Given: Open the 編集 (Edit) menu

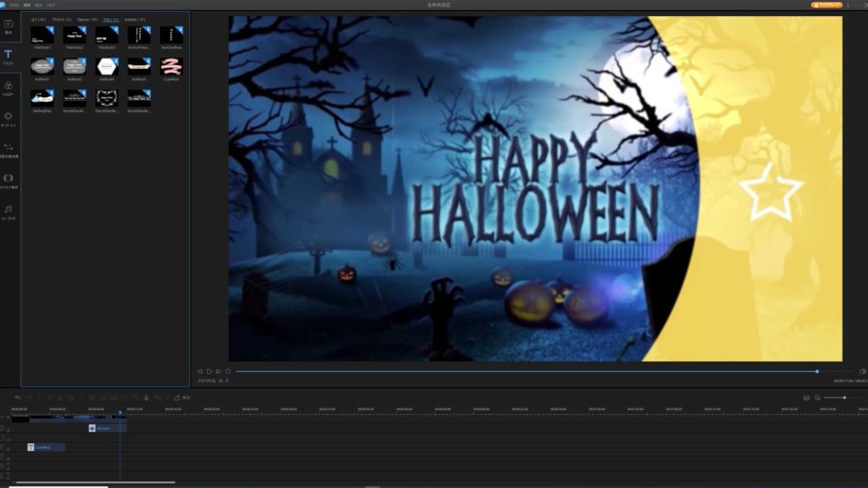Looking at the screenshot, I should pos(26,5).
